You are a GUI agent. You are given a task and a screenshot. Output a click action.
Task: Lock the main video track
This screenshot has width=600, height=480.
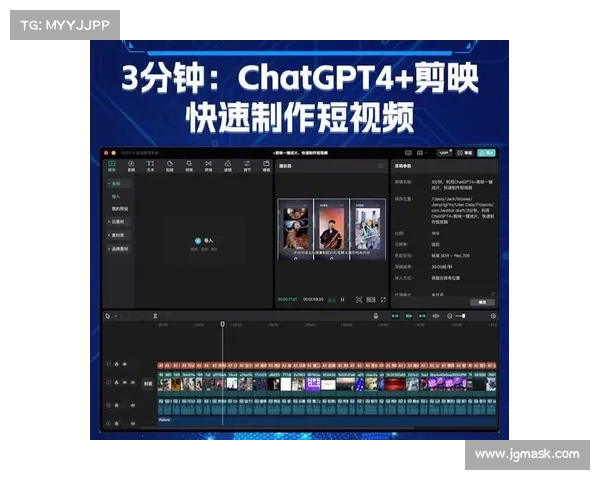(x=117, y=382)
